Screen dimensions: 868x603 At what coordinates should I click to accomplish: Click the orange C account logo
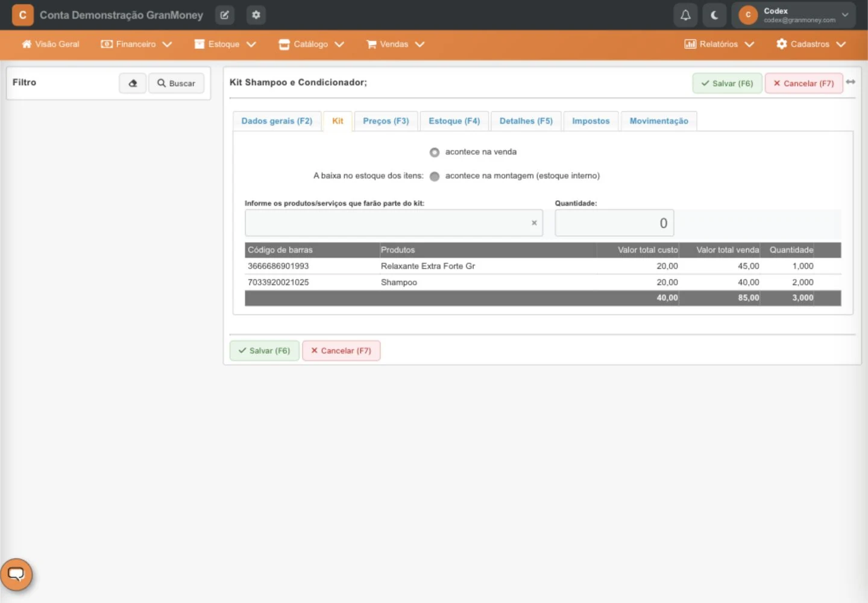pos(23,15)
